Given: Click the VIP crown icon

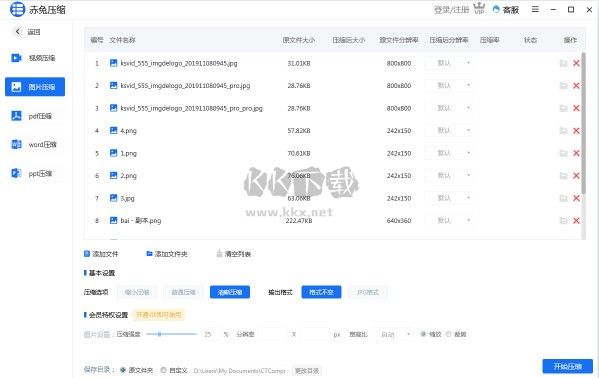Looking at the screenshot, I should (x=479, y=8).
